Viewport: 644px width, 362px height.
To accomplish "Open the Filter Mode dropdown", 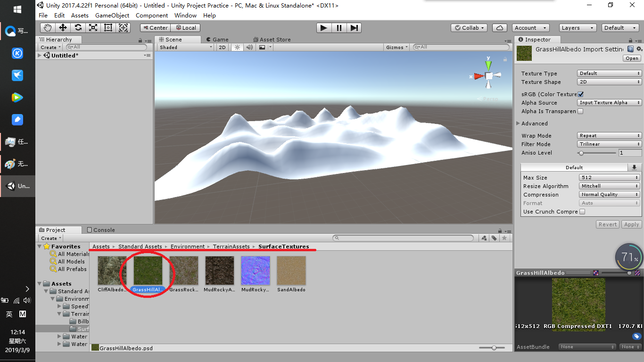I will pos(609,144).
